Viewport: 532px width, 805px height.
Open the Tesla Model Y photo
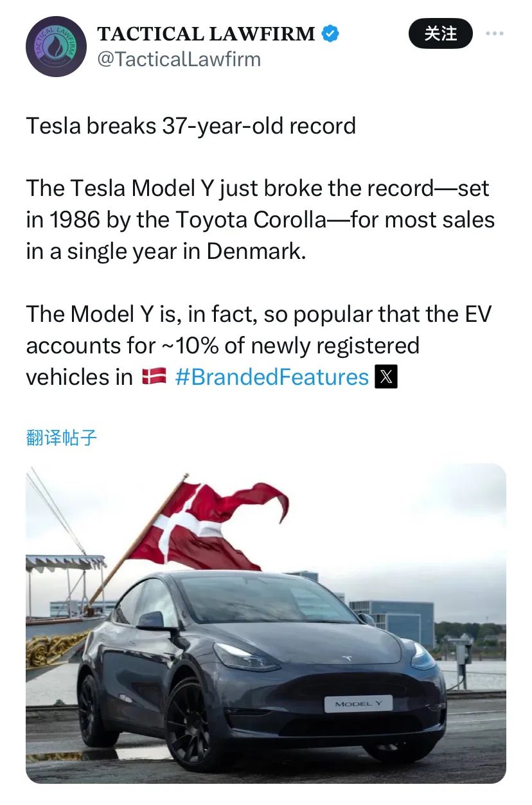pos(266,623)
